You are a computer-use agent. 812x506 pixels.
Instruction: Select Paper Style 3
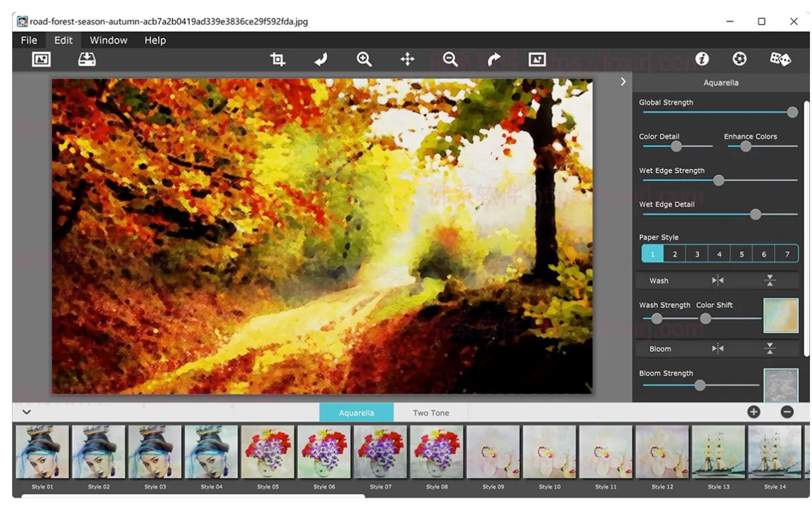(x=697, y=254)
